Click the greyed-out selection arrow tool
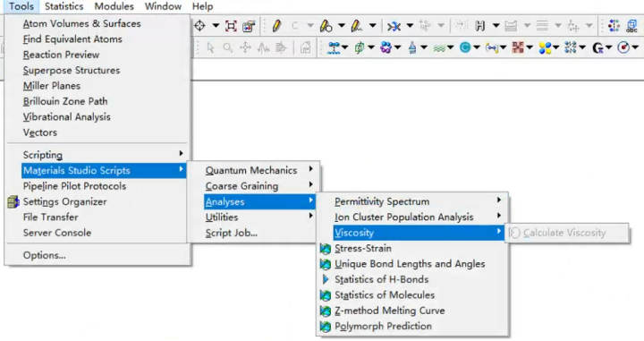 211,48
